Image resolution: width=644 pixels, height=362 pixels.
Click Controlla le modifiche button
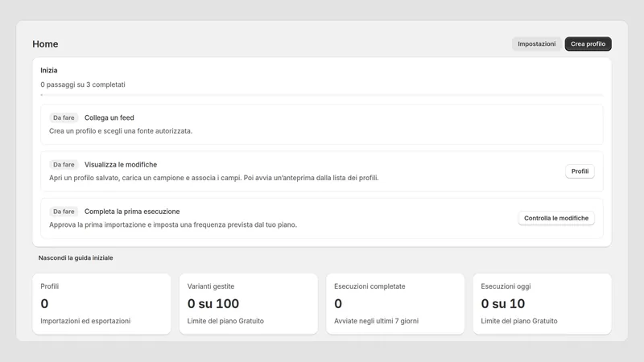coord(556,218)
